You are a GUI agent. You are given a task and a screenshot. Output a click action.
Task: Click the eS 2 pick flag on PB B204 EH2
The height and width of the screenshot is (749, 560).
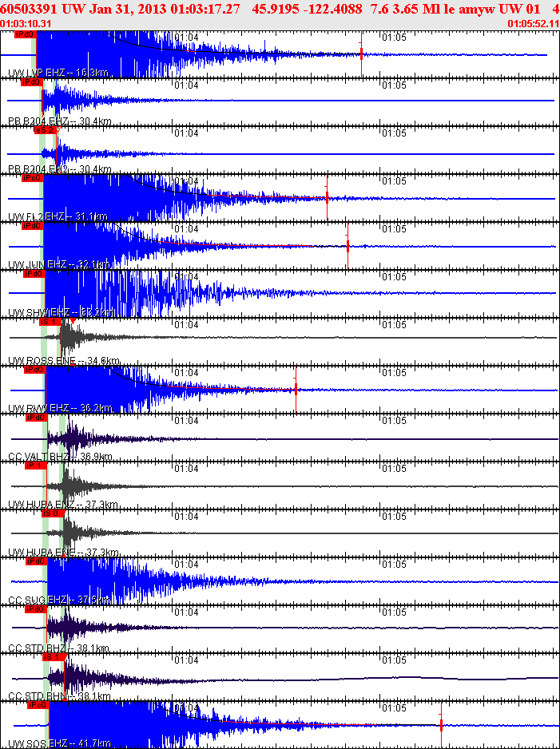tap(46, 130)
